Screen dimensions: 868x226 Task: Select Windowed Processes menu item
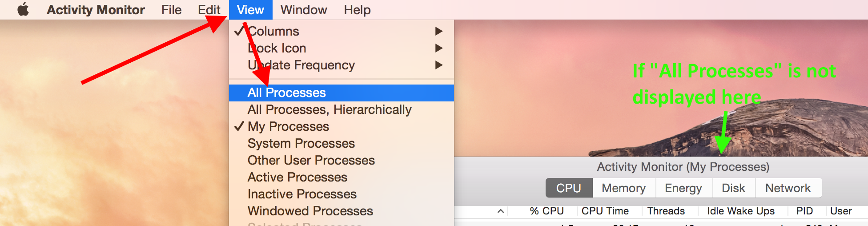[x=310, y=211]
